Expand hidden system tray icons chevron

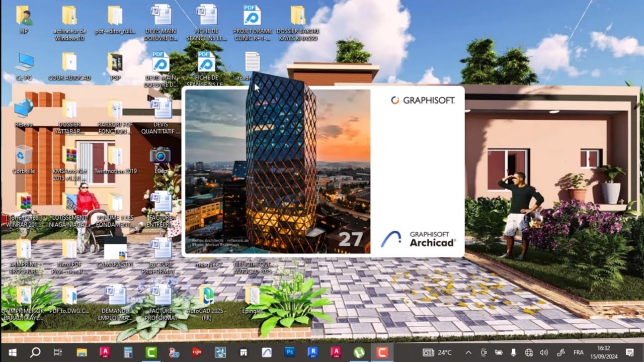[x=468, y=352]
